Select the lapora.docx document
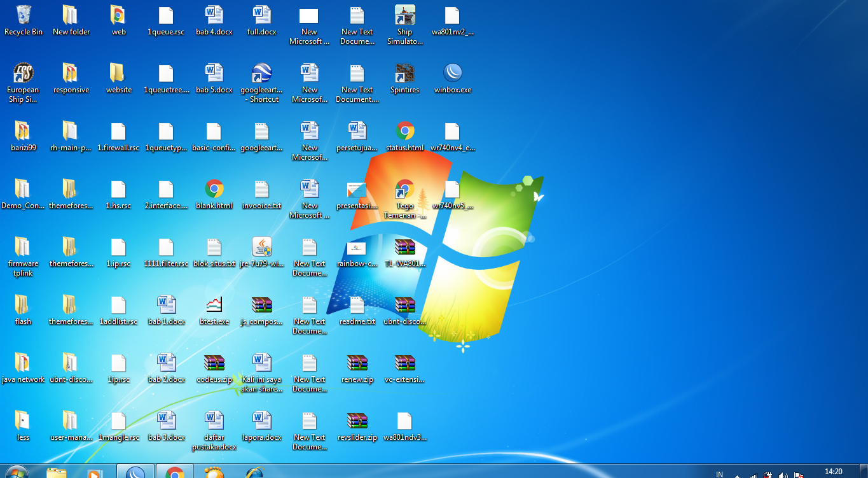 [261, 421]
